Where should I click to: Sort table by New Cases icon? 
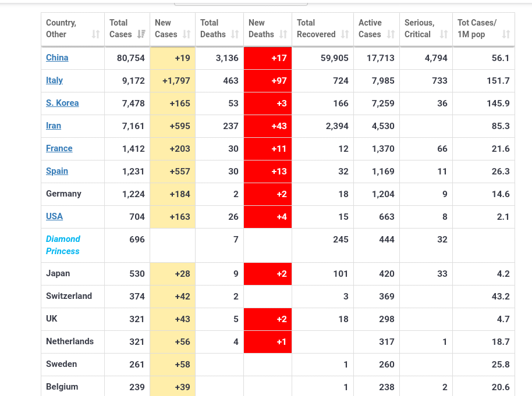click(186, 34)
